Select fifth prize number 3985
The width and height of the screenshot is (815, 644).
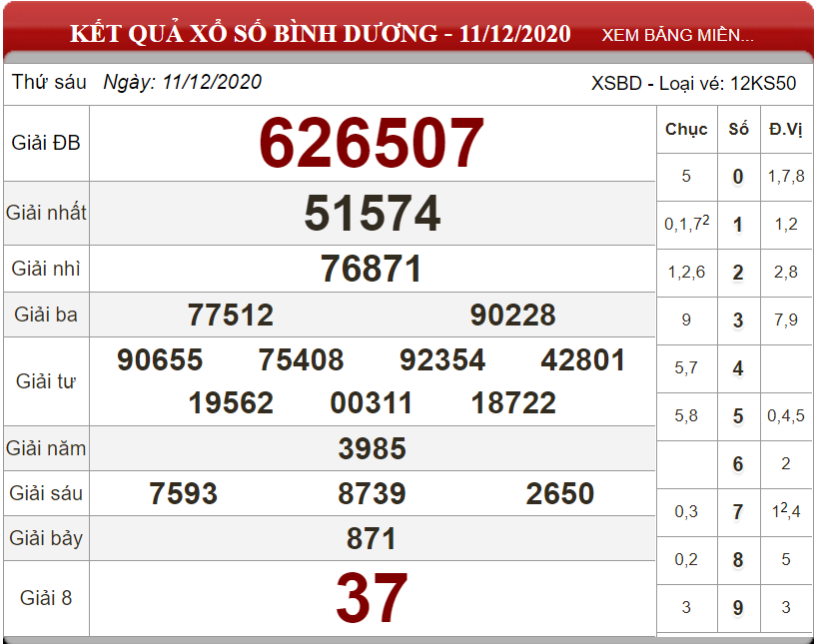(x=373, y=448)
